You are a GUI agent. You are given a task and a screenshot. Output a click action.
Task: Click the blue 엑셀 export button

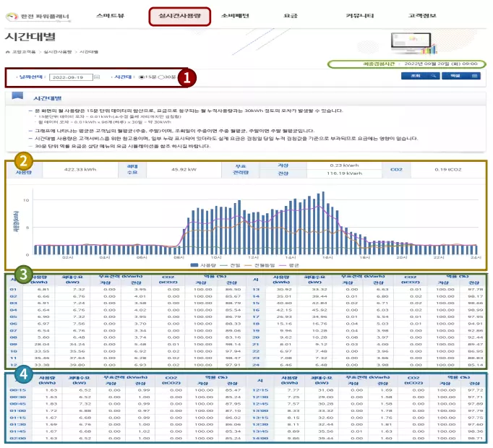point(461,76)
